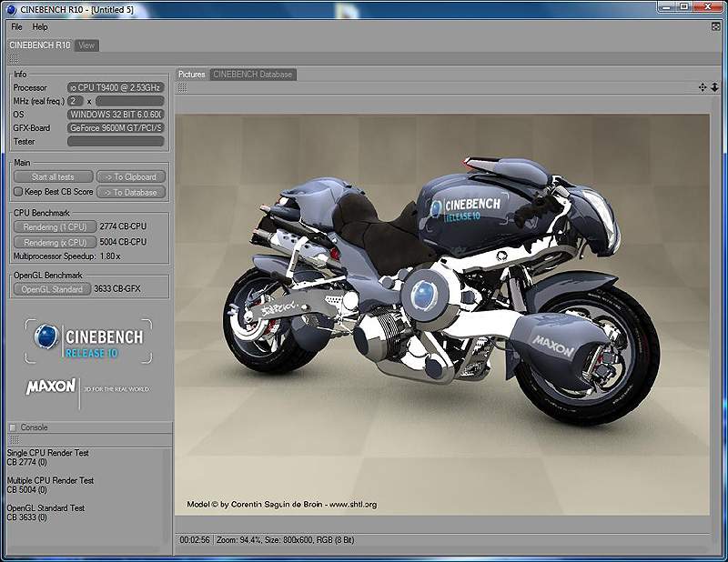Viewport: 728px width, 562px height.
Task: Run the Rendering (x CPU) test
Action: (55, 242)
